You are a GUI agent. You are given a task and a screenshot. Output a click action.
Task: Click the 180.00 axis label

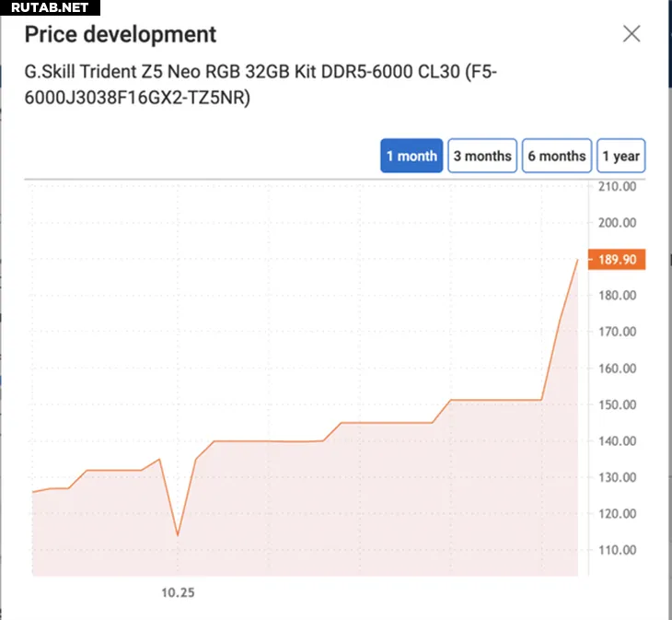[x=617, y=296]
